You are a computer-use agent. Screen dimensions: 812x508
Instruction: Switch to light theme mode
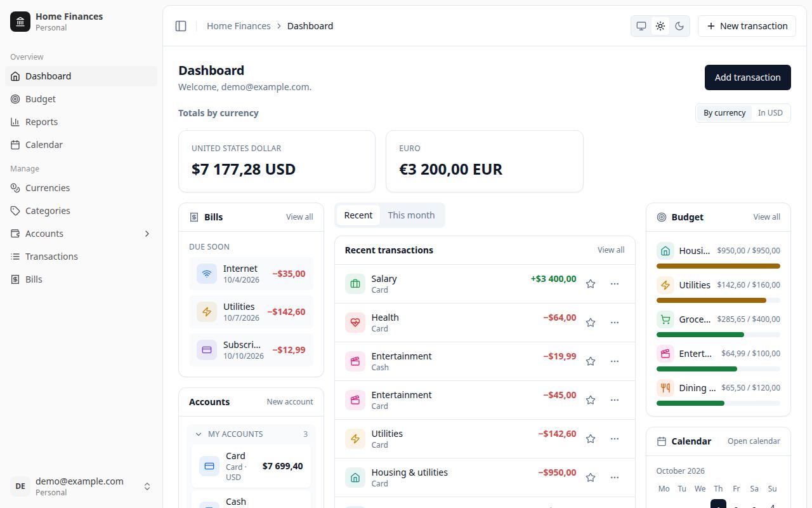(660, 26)
